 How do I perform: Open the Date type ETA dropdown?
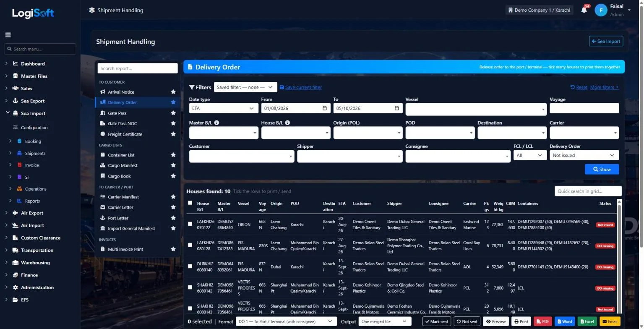point(224,108)
